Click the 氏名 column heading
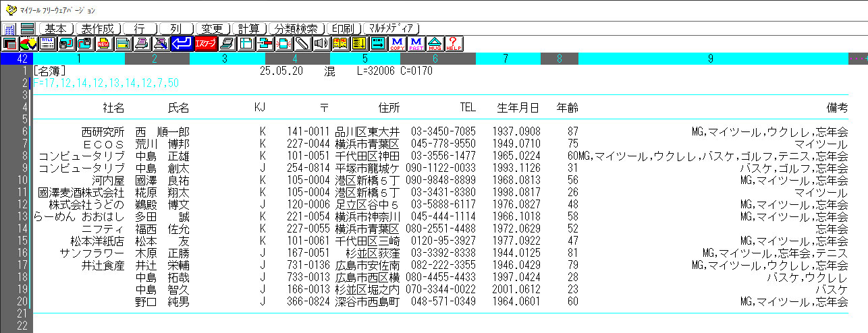This screenshot has width=868, height=333. pyautogui.click(x=178, y=108)
